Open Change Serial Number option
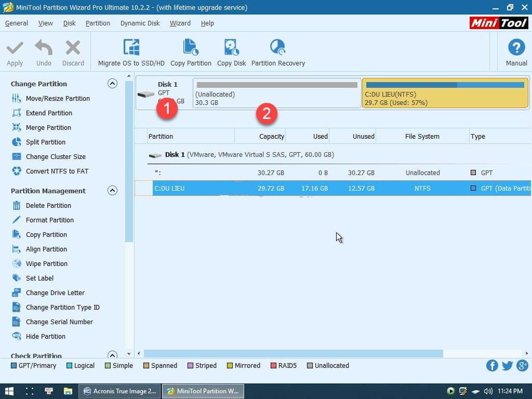Viewport: 532px width, 399px height. (x=59, y=322)
